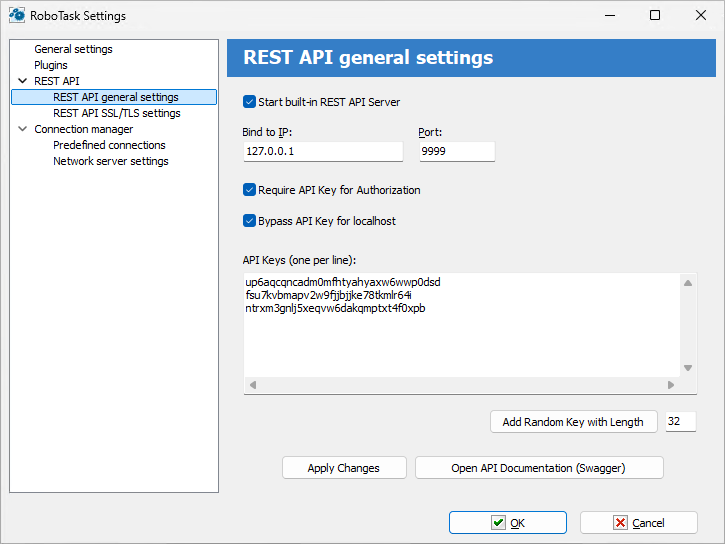Collapse the Connection manager tree node
This screenshot has height=544, width=725.
pos(22,129)
